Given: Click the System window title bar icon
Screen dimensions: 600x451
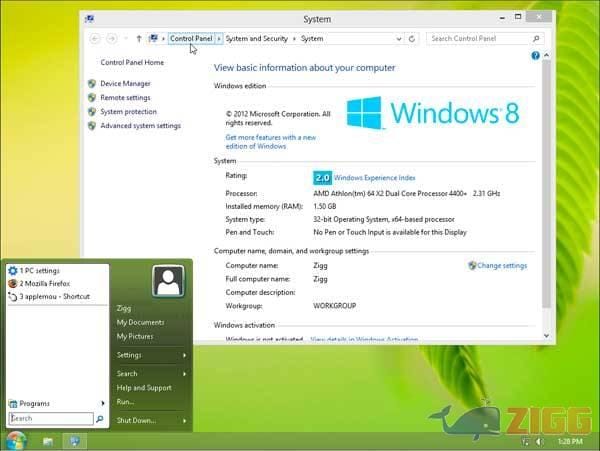Looking at the screenshot, I should click(90, 19).
